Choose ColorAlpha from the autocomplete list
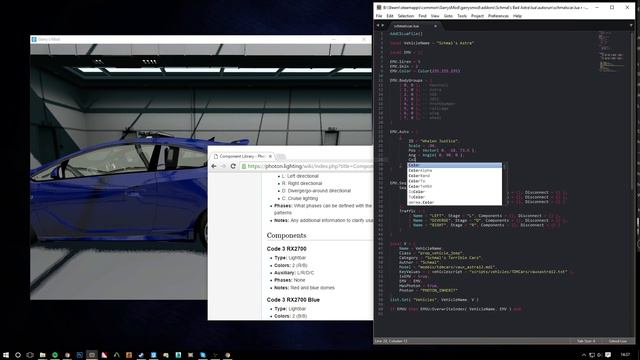 [455, 171]
